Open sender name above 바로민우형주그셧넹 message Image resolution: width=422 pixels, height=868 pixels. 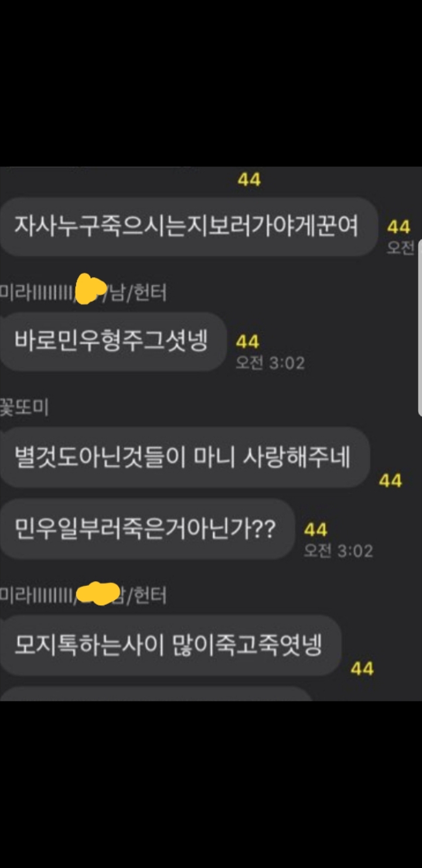click(83, 291)
